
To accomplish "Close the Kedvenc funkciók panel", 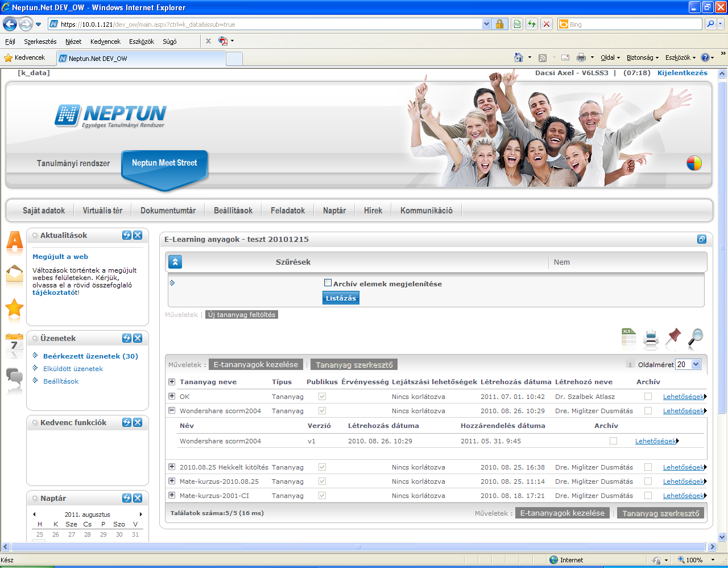I will [138, 422].
